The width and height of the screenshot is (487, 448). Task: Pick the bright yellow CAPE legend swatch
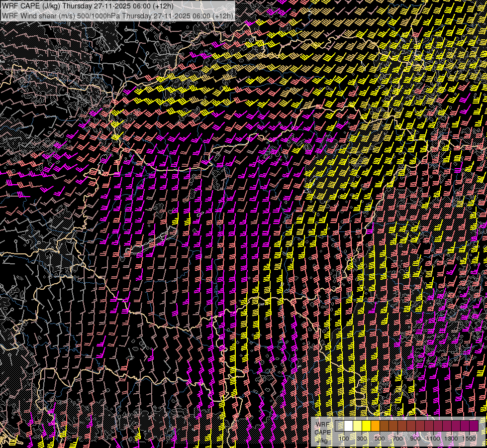pyautogui.click(x=367, y=426)
